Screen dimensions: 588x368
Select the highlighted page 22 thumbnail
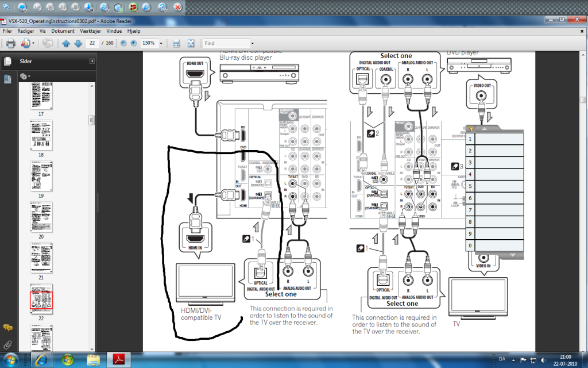41,298
